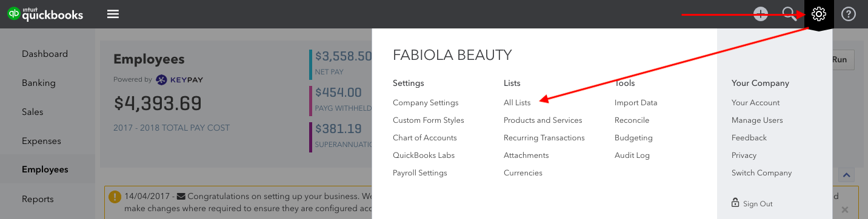Open Reports in left sidebar
Image resolution: width=868 pixels, height=219 pixels.
click(38, 199)
